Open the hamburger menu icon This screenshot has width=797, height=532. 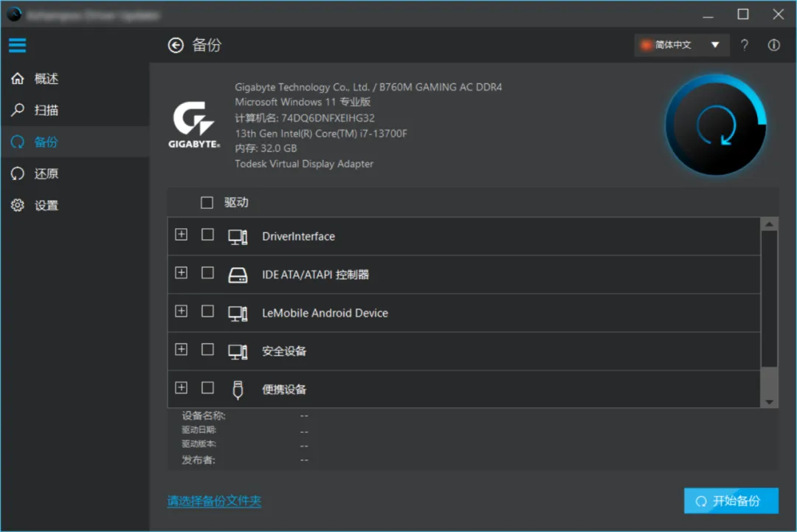17,45
